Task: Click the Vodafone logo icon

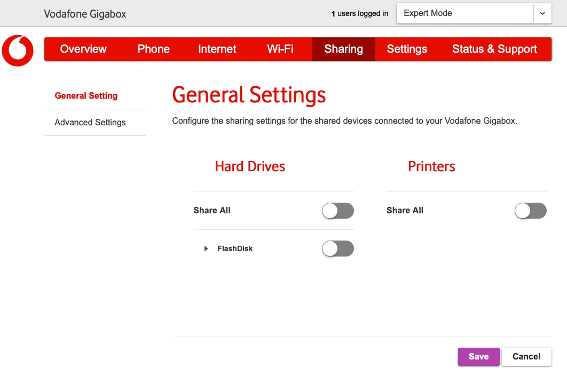Action: click(18, 51)
